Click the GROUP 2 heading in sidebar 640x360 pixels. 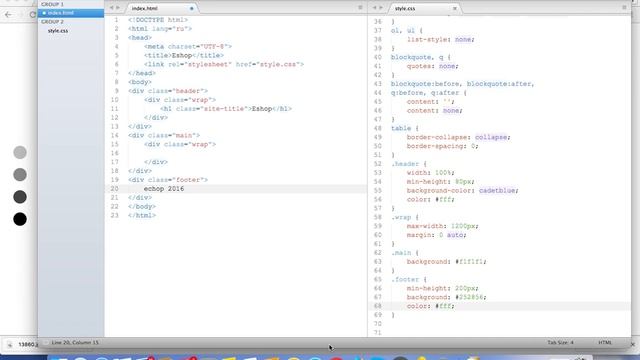tap(52, 22)
